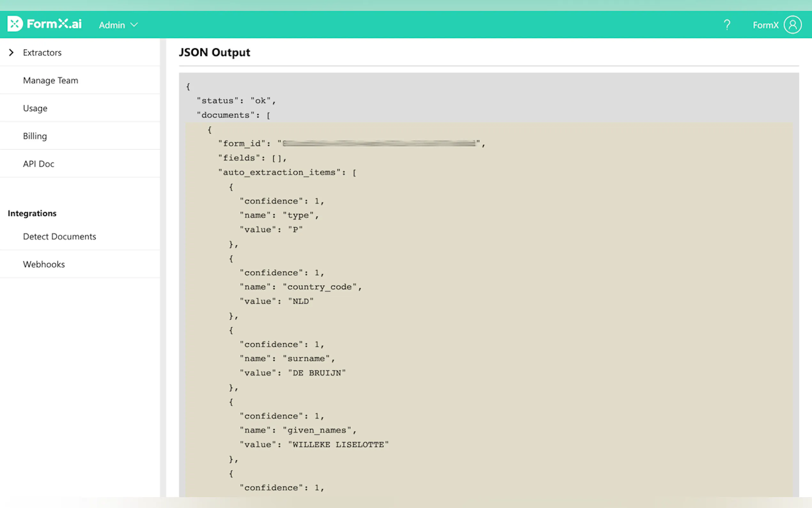This screenshot has width=812, height=508.
Task: Select Billing in the sidebar
Action: click(35, 136)
